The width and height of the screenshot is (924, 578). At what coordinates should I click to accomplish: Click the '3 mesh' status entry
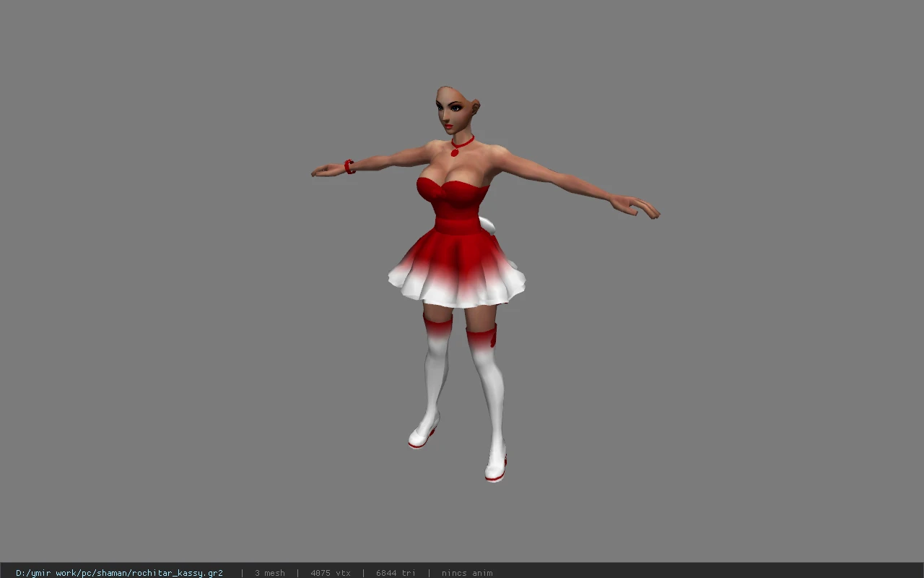tap(270, 573)
